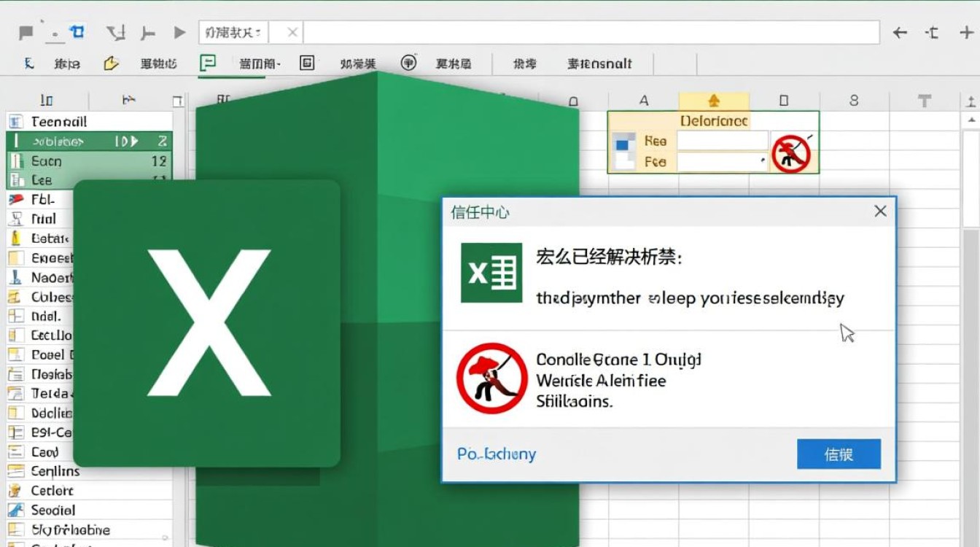Screen dimensions: 980x547
Task: Open the Po..lacheny link in the dialog
Action: coord(496,454)
